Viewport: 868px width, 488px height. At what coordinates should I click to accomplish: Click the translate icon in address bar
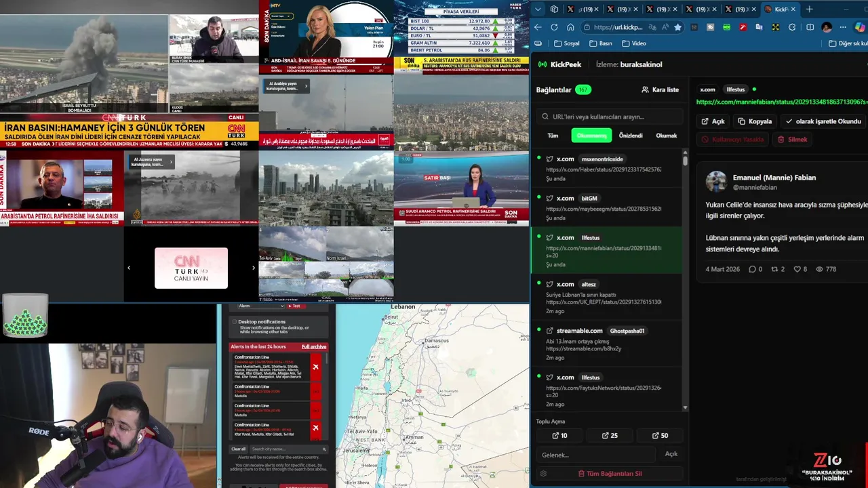651,27
